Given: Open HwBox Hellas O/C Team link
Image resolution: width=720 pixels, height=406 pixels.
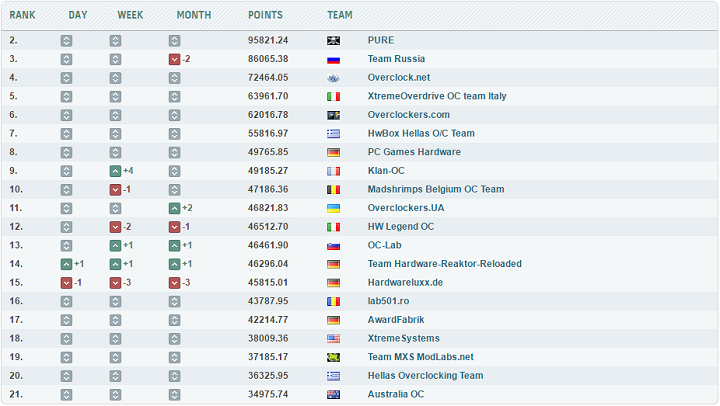Looking at the screenshot, I should 421,134.
